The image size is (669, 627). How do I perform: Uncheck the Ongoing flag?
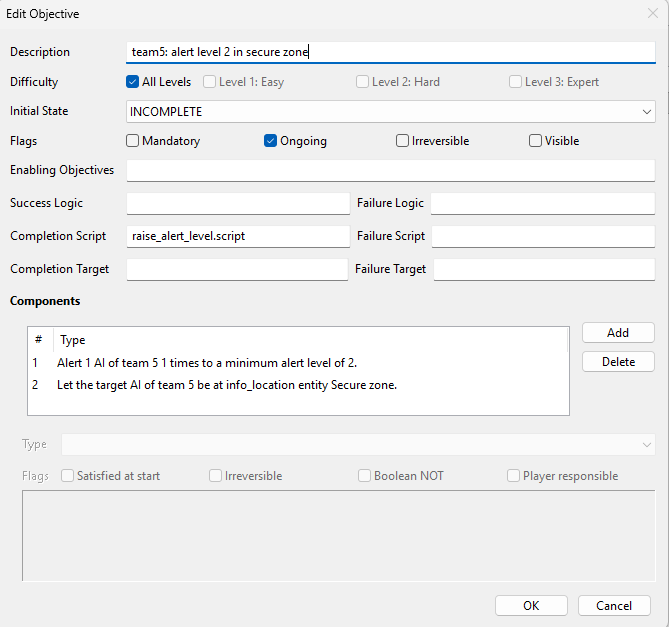tap(271, 141)
